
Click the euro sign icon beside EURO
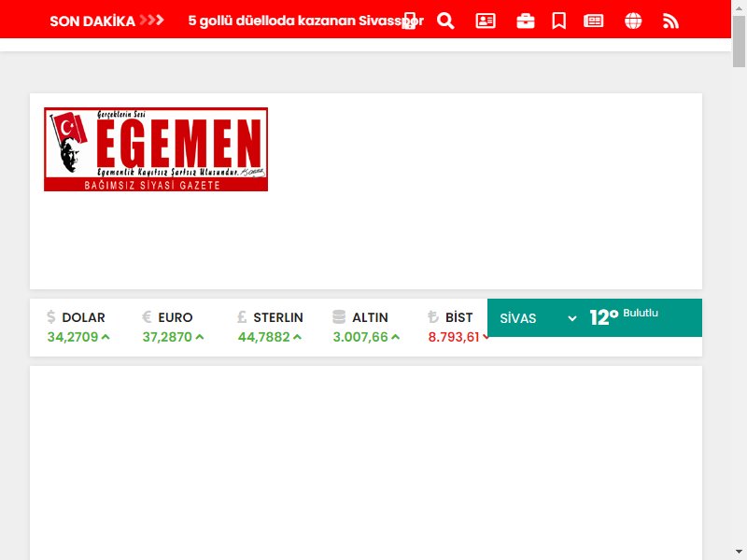click(147, 316)
